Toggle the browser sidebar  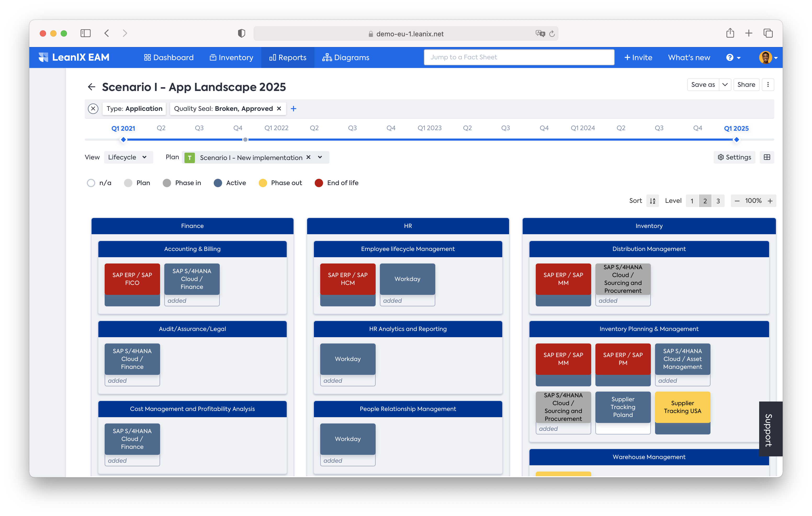tap(86, 33)
